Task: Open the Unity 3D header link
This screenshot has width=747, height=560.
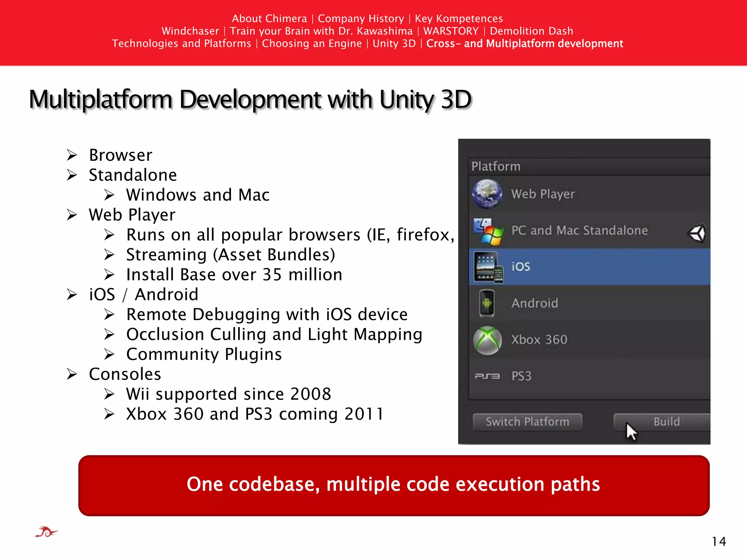Action: tap(394, 43)
